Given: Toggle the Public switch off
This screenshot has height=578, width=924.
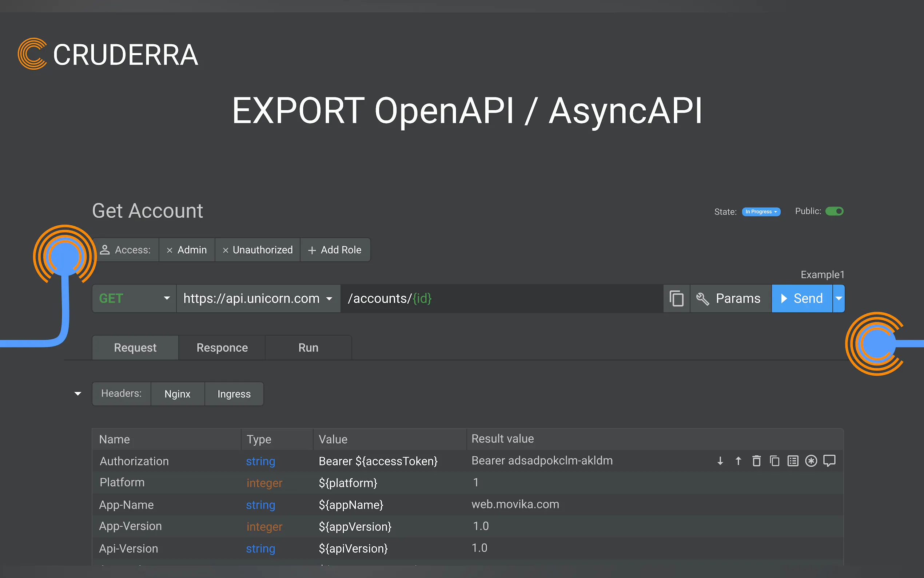Looking at the screenshot, I should click(834, 211).
